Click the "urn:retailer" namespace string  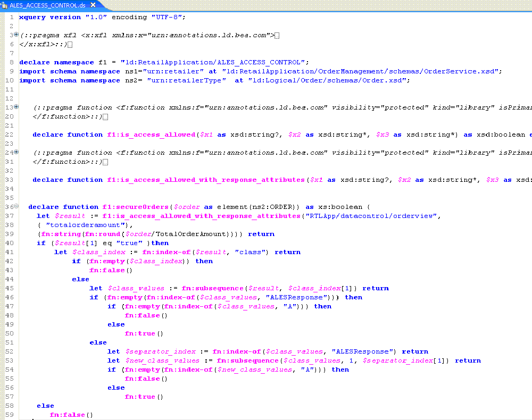173,72
